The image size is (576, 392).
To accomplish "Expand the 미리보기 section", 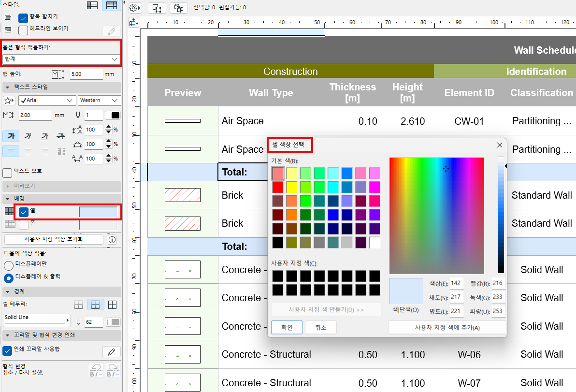I will coord(8,186).
